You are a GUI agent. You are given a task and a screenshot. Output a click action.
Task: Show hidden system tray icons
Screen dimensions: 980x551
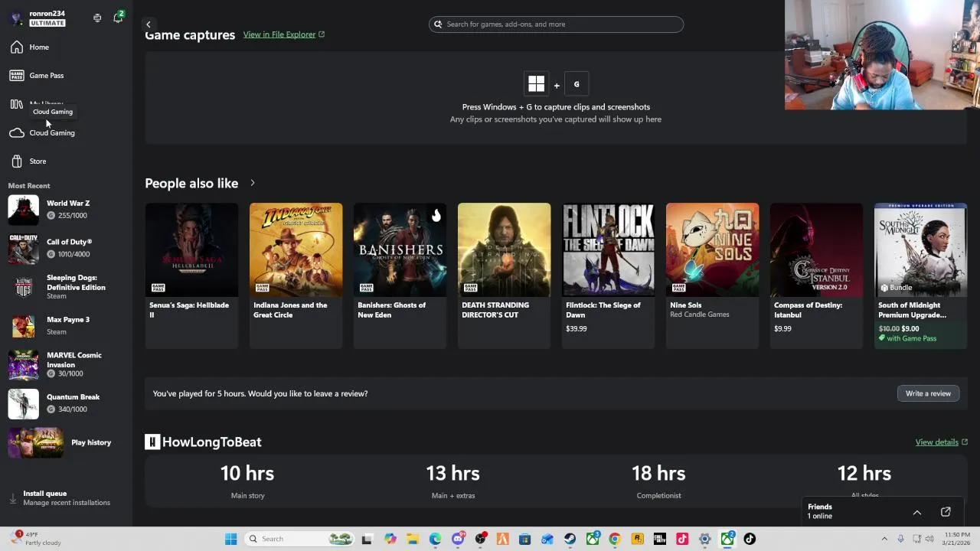click(884, 539)
